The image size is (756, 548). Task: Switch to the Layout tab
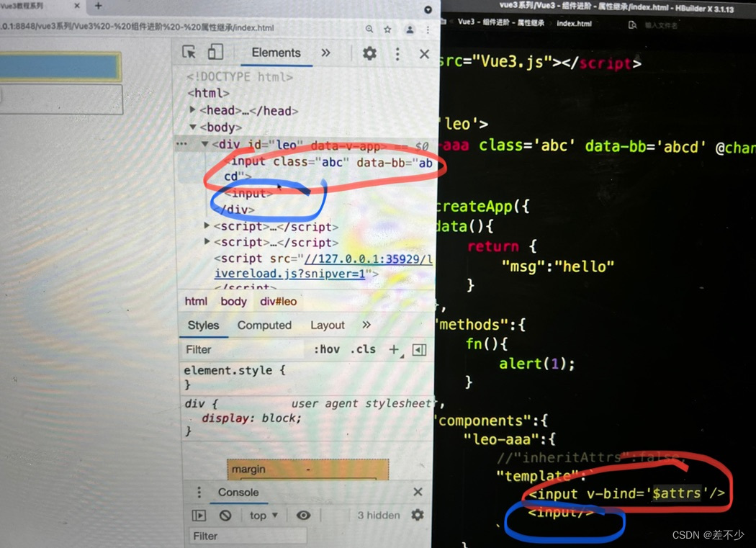point(328,325)
